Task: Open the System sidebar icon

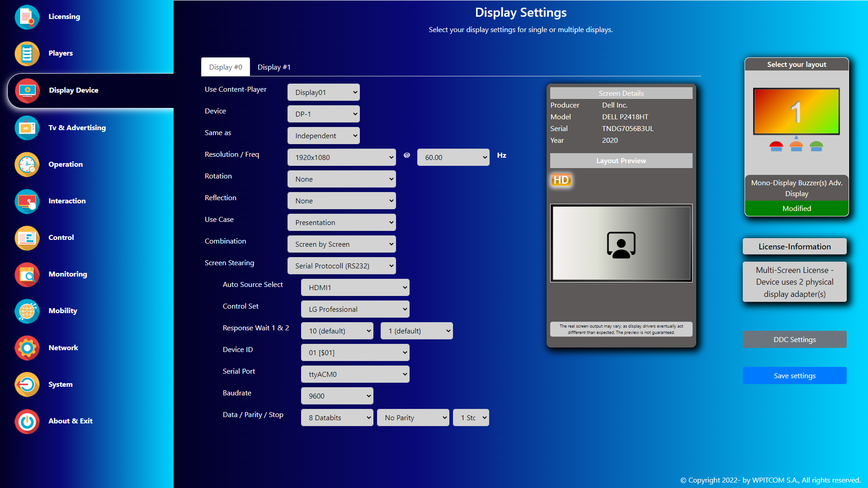Action: point(27,385)
